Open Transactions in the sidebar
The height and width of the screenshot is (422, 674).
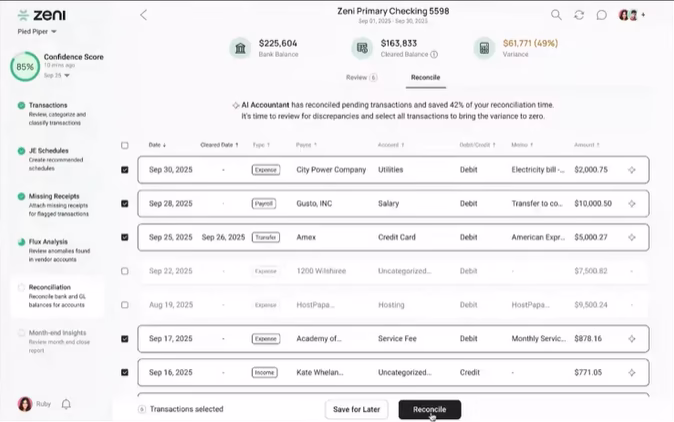(57, 114)
